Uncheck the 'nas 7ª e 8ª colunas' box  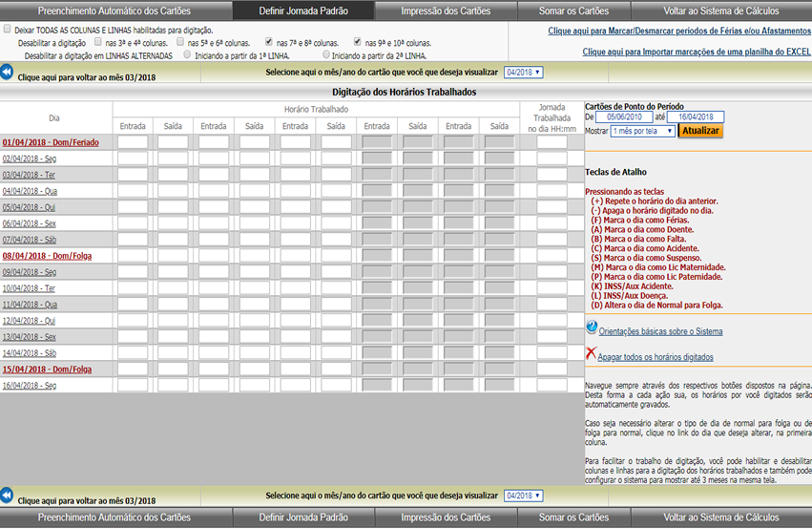[x=269, y=43]
